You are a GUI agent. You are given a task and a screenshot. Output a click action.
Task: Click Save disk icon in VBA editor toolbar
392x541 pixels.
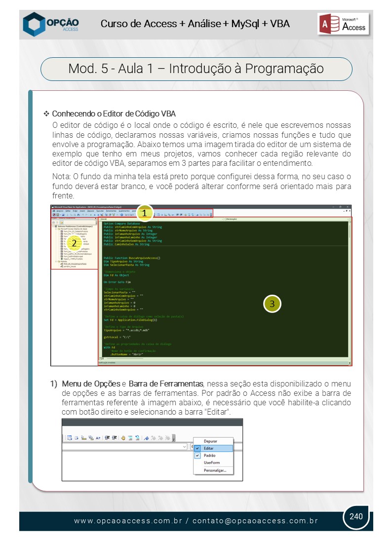63,215
